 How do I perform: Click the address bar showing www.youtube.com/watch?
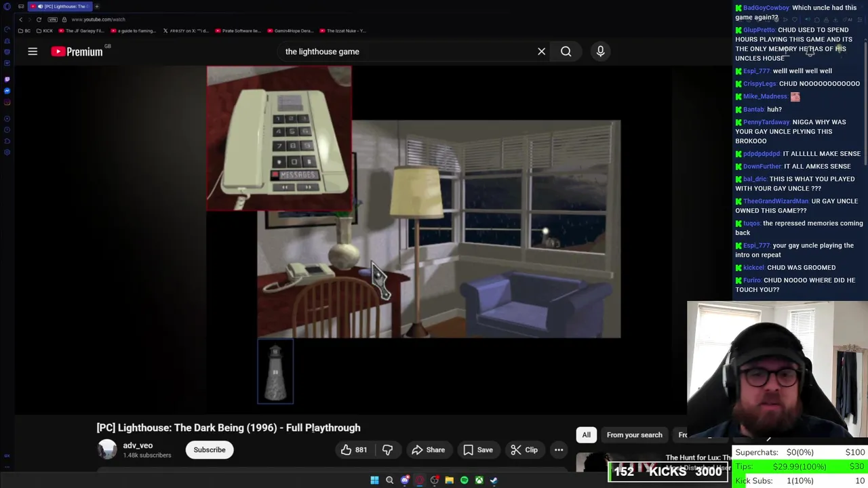98,19
